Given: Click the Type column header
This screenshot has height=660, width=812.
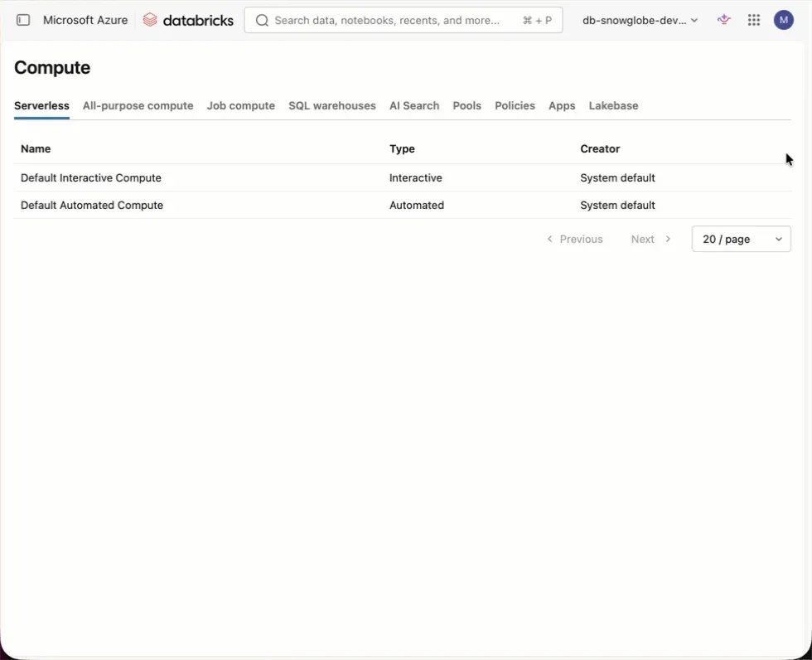Looking at the screenshot, I should (402, 148).
